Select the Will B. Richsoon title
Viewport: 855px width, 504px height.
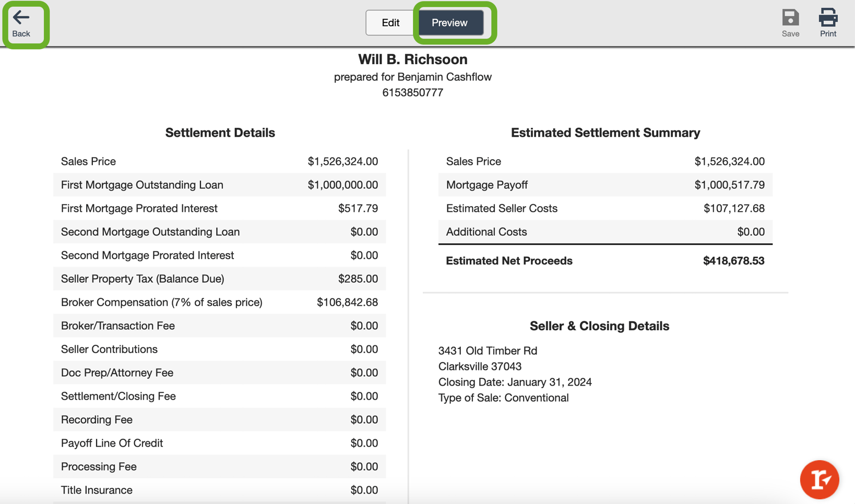click(412, 59)
